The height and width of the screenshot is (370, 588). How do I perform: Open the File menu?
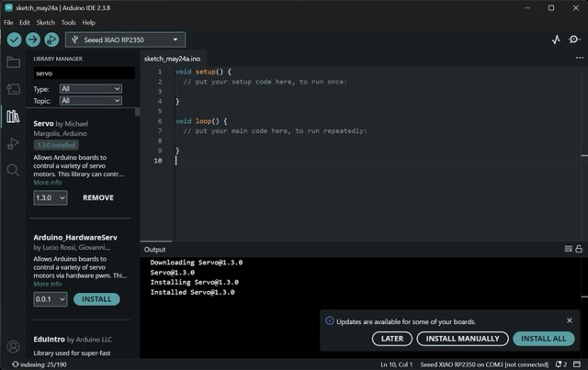[8, 22]
